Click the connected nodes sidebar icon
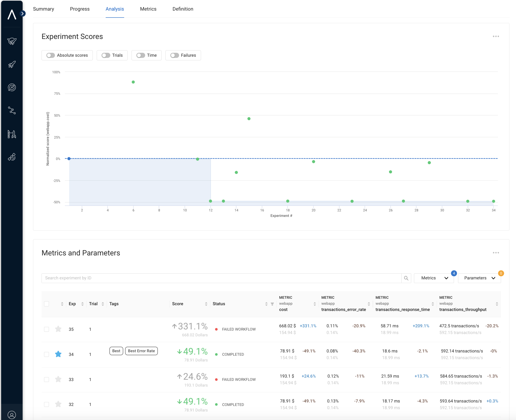The image size is (516, 420). [x=12, y=111]
